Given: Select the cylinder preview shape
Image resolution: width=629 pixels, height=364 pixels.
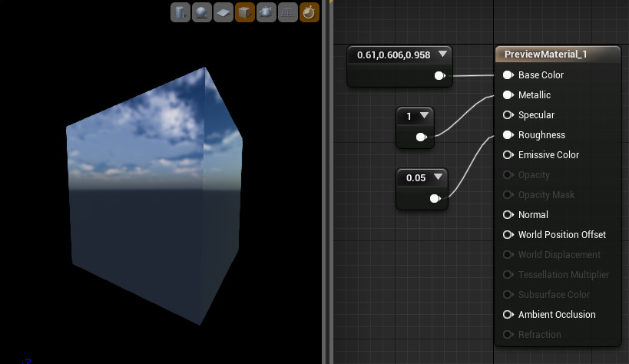Looking at the screenshot, I should [180, 13].
